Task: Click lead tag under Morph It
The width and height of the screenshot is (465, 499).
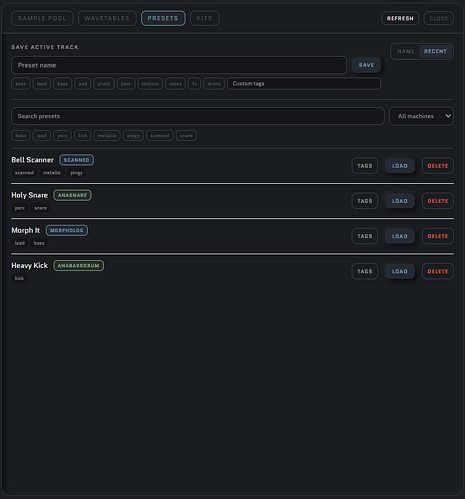Action: coord(20,243)
